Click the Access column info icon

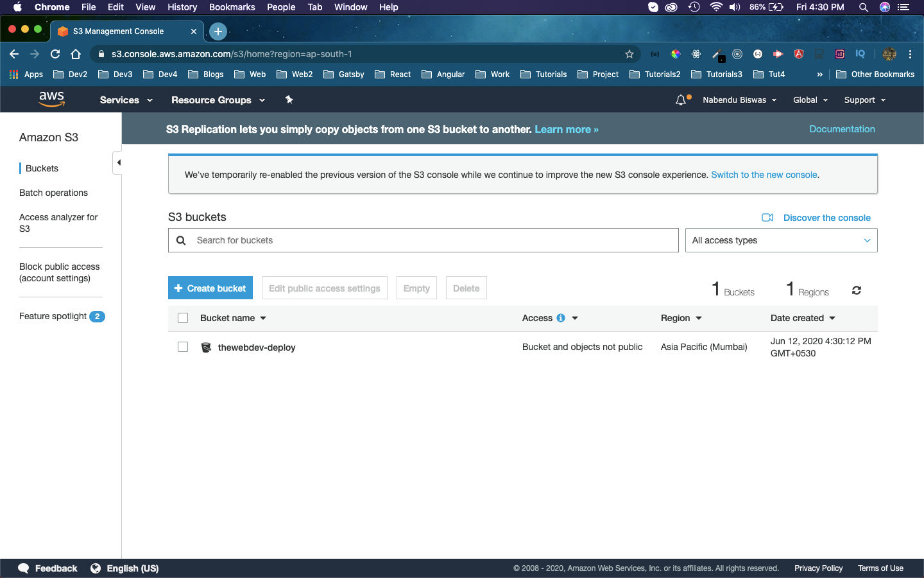pos(561,318)
